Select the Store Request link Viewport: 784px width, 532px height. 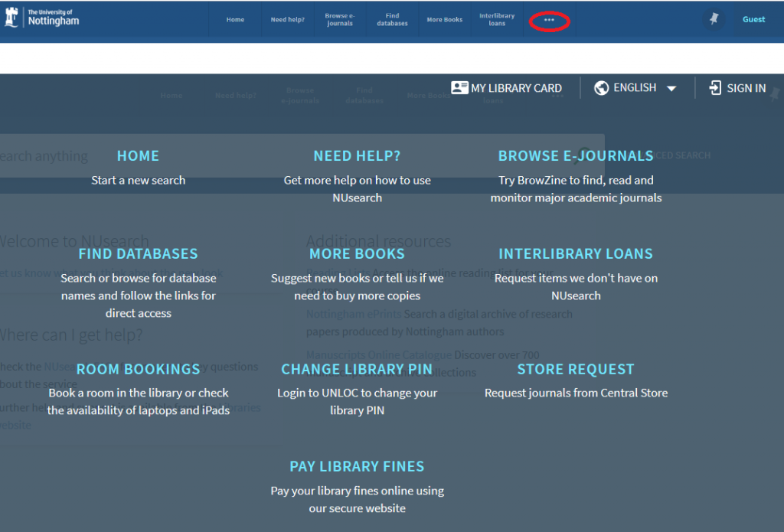click(x=576, y=369)
